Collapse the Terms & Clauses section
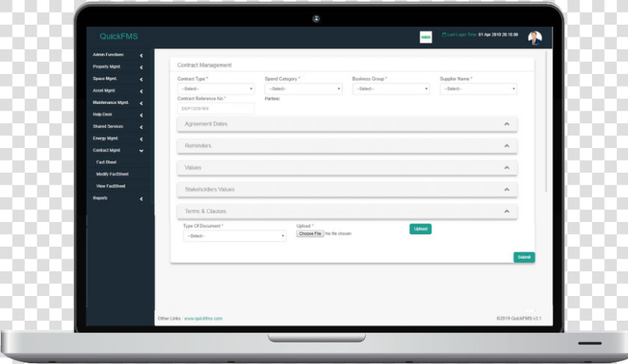This screenshot has width=628, height=364. click(347, 212)
